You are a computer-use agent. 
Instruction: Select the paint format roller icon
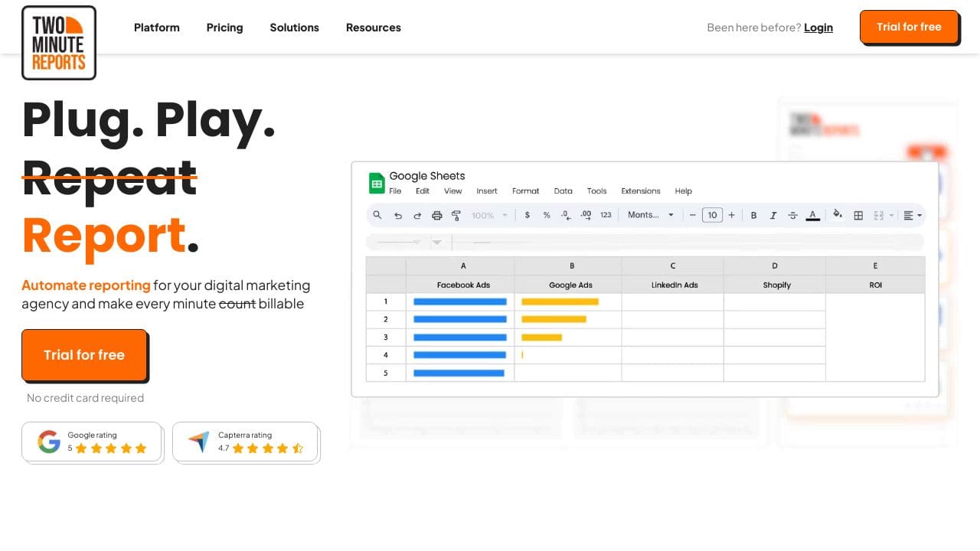[x=456, y=215]
